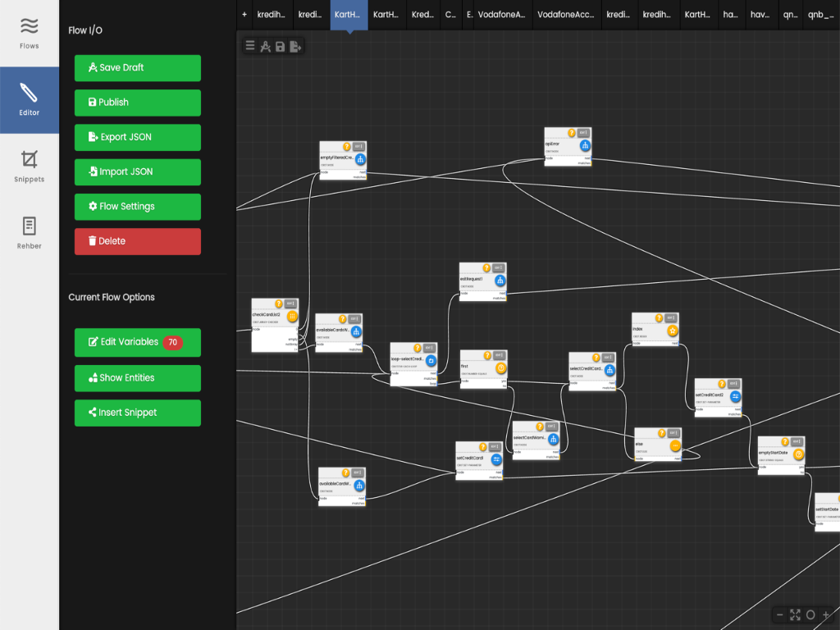Fit flow to screen with expand-arrows icon
Screen dimensions: 840x630
point(795,614)
